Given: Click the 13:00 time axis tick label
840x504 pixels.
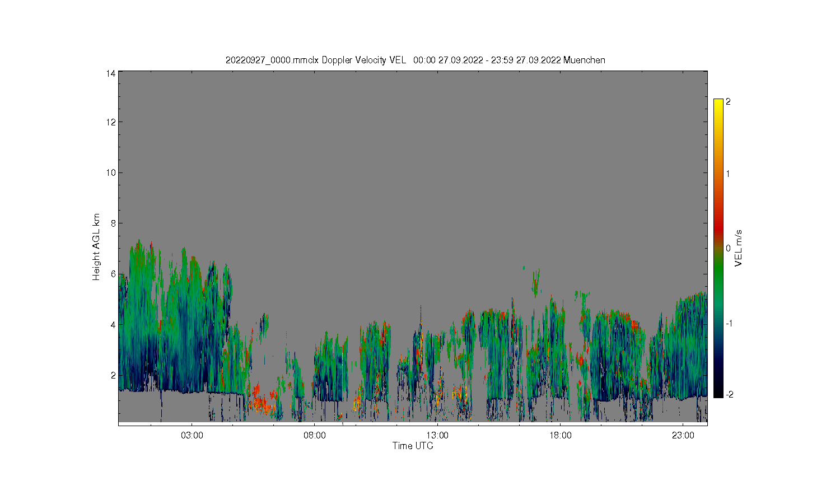Looking at the screenshot, I should point(437,436).
